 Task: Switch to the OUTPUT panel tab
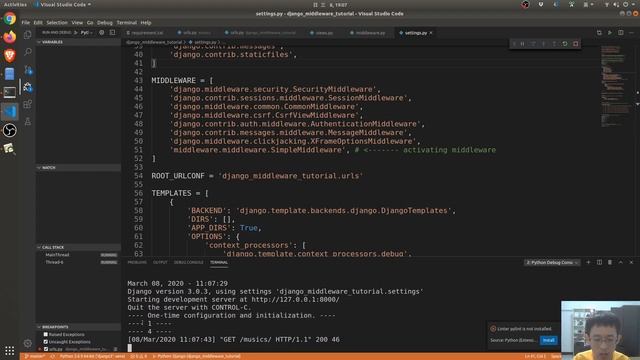tap(160, 262)
